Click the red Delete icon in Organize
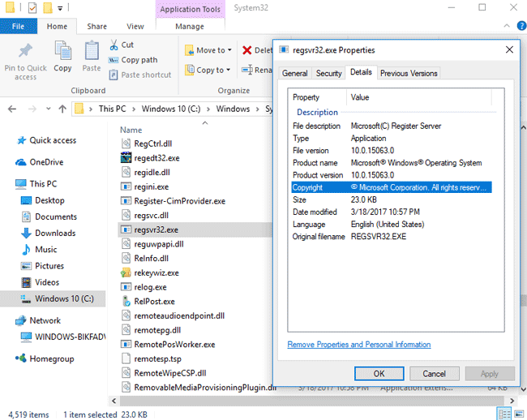The height and width of the screenshot is (420, 527). click(x=247, y=50)
